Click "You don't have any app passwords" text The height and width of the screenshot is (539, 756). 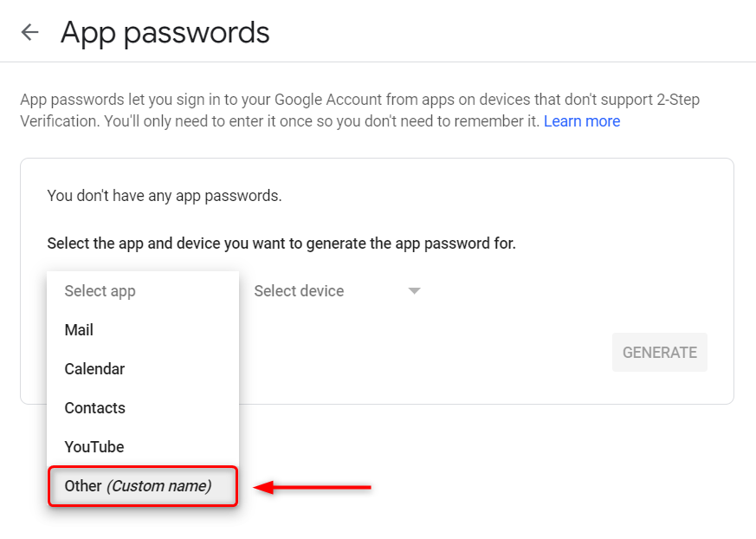[x=165, y=196]
